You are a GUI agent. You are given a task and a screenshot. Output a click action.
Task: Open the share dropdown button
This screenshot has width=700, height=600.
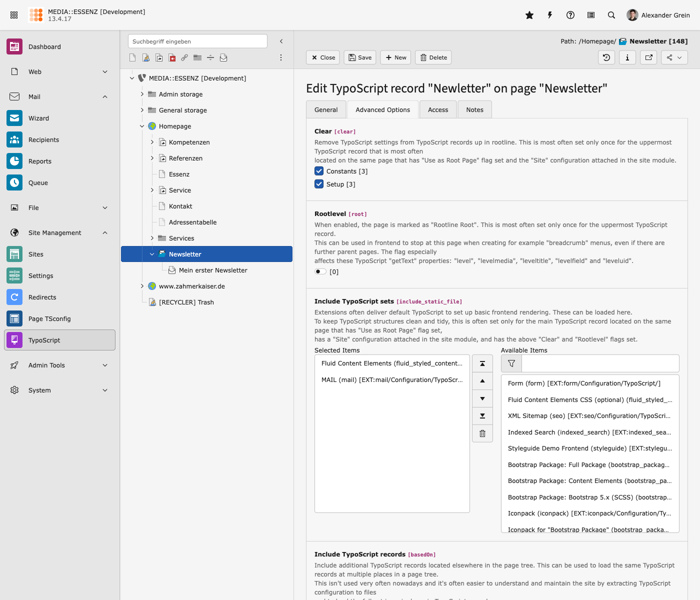point(674,57)
